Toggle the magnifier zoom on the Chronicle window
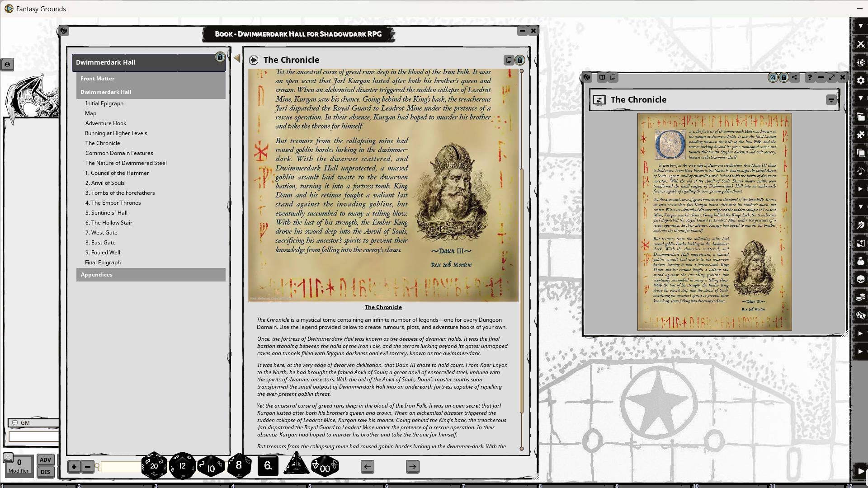The image size is (868, 488). coord(773,77)
